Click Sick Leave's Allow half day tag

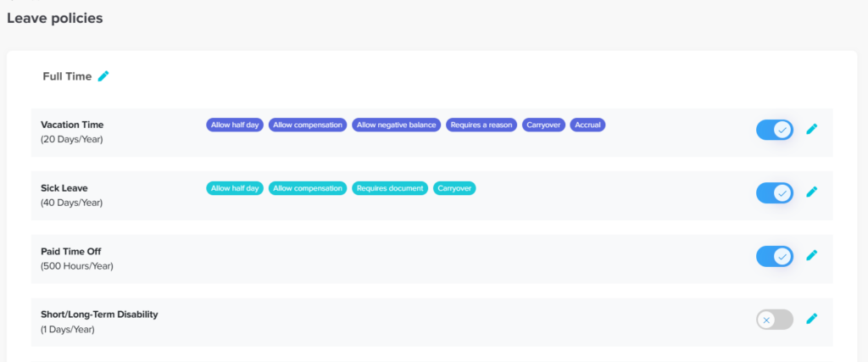tap(235, 188)
